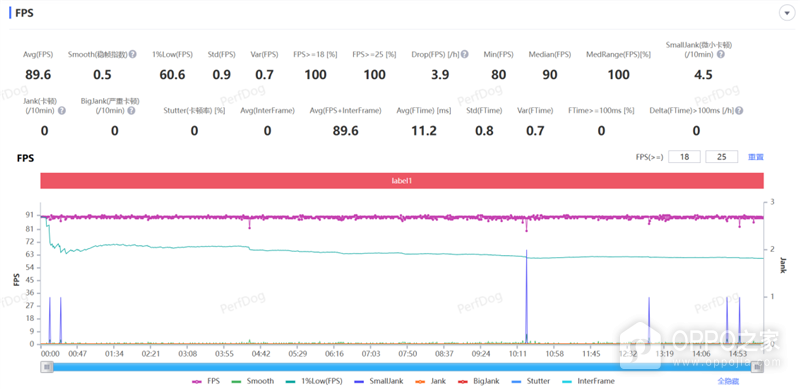Image resolution: width=800 pixels, height=389 pixels.
Task: Toggle InterFrame series in the legend
Action: click(588, 381)
